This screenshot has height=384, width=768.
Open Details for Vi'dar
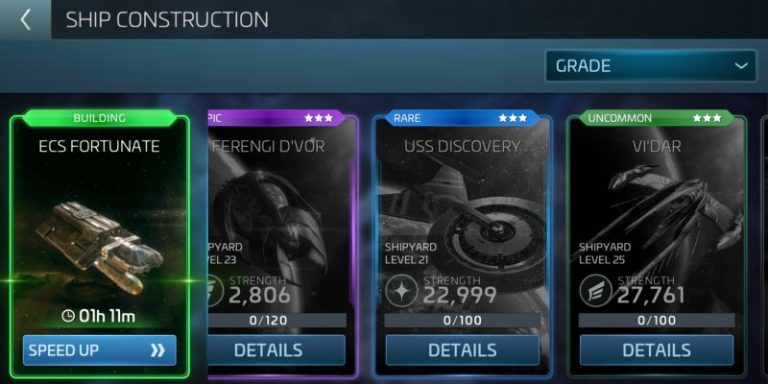657,350
